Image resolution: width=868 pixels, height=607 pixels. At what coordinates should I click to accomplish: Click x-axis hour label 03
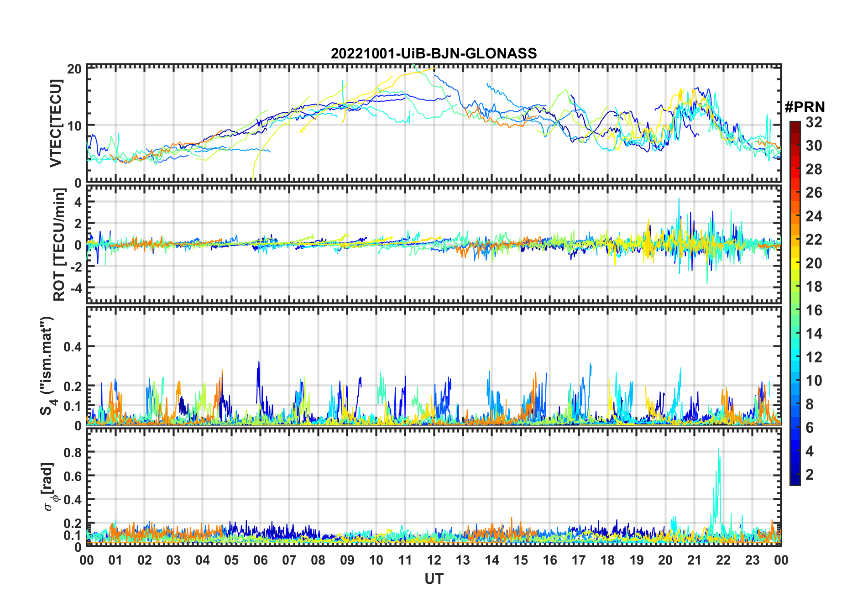[173, 560]
